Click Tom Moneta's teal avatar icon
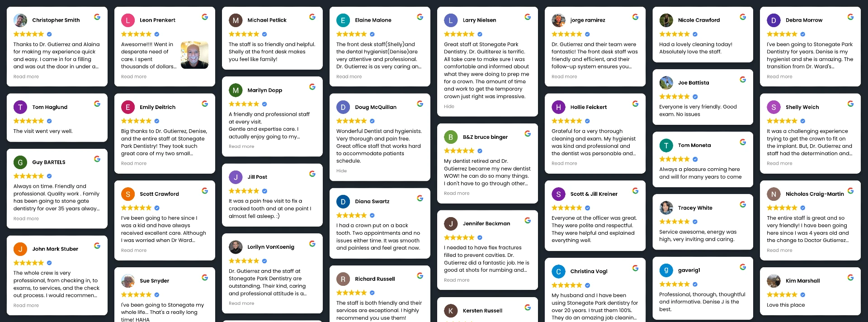 (x=666, y=146)
